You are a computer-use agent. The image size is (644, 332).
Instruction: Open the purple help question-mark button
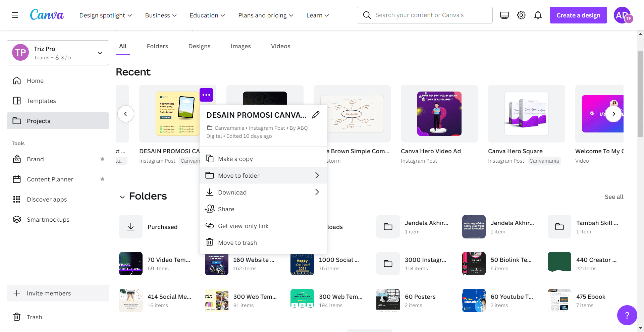tap(627, 315)
